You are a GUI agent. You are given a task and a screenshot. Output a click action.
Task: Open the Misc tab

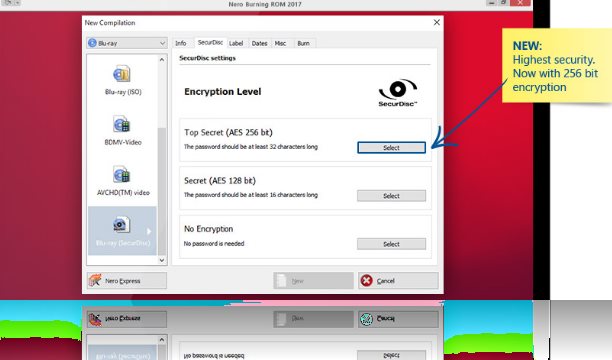click(280, 43)
